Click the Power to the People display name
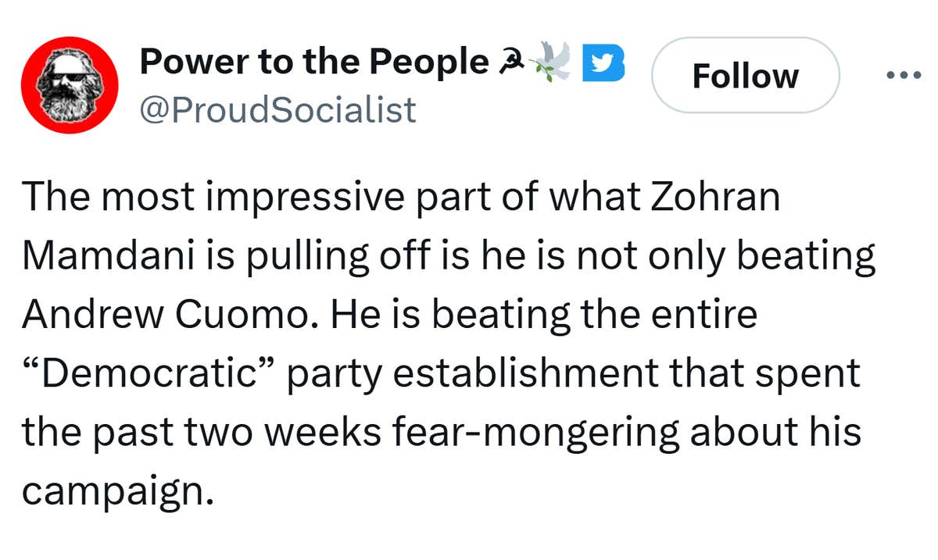 [314, 62]
